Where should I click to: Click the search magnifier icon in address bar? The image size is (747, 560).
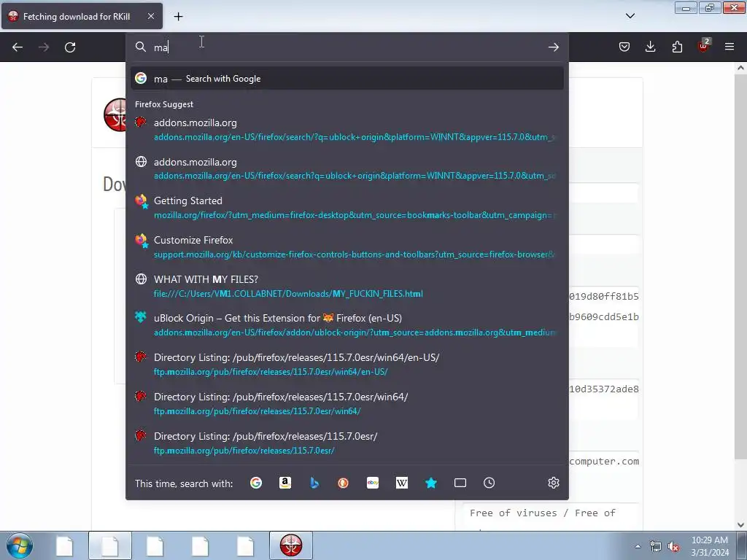[140, 47]
